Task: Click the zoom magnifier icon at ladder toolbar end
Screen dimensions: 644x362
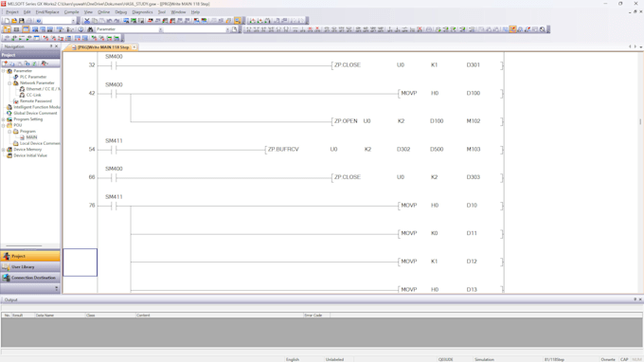Action: click(x=543, y=29)
